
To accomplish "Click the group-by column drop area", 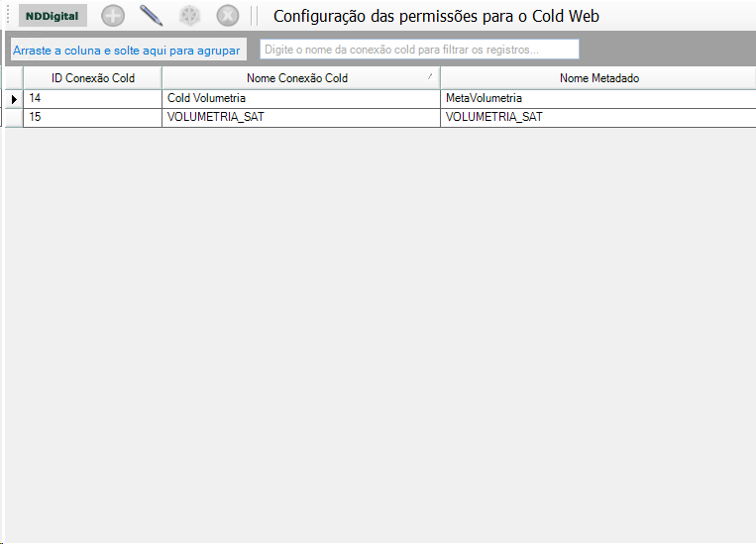I will (129, 50).
